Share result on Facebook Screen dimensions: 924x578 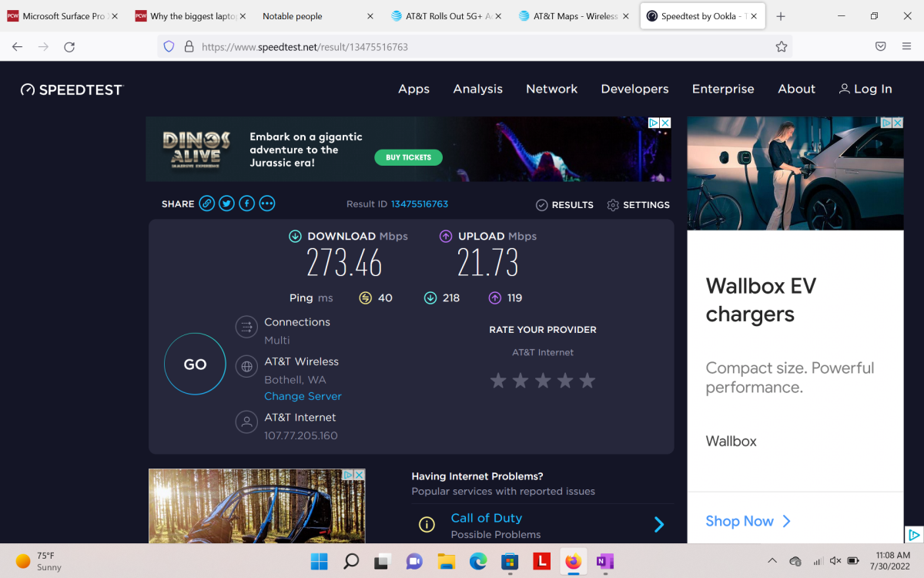click(x=246, y=203)
